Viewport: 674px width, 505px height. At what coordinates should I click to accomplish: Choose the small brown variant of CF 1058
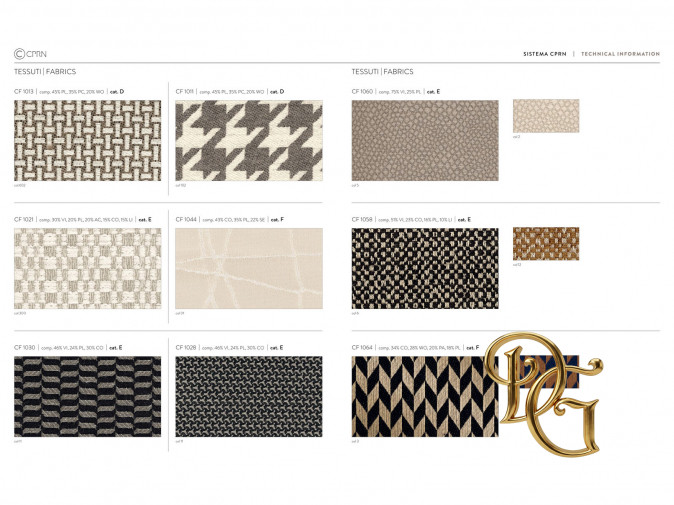coord(545,244)
